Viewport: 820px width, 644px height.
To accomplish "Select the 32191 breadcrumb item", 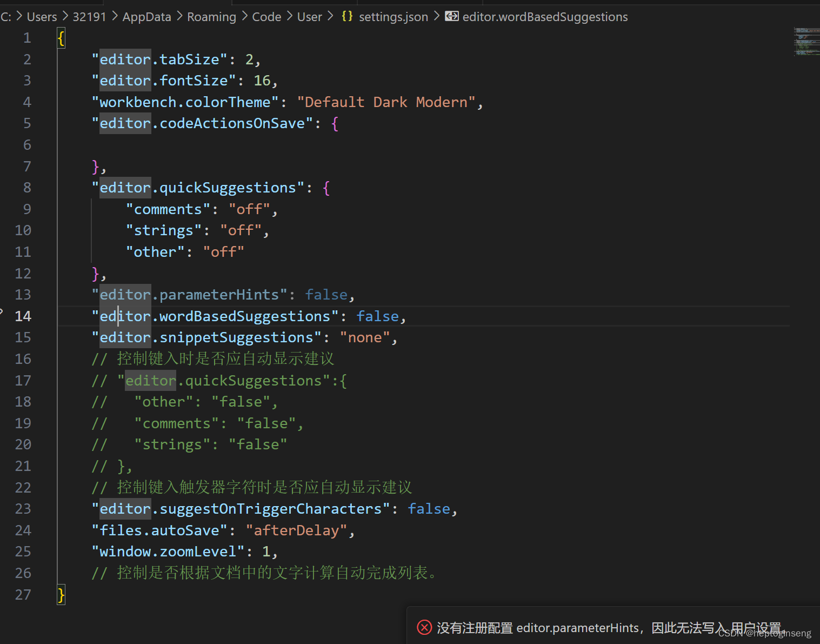I will point(90,16).
